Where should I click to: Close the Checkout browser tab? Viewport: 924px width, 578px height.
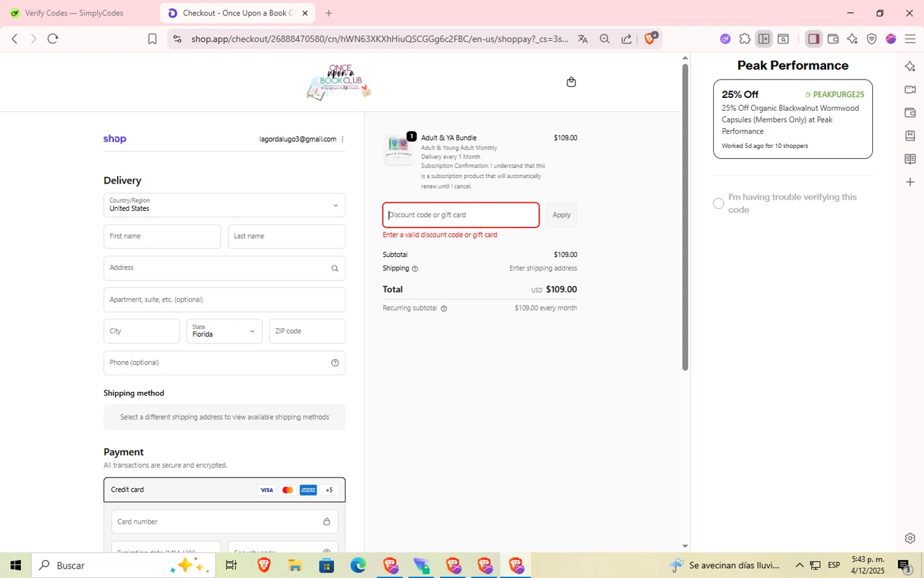coord(305,13)
